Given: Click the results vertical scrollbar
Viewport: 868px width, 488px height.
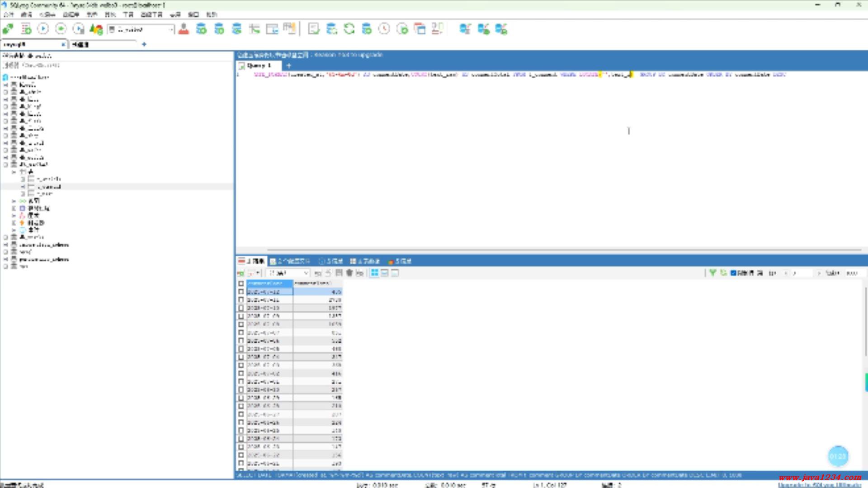Looking at the screenshot, I should coord(865,321).
